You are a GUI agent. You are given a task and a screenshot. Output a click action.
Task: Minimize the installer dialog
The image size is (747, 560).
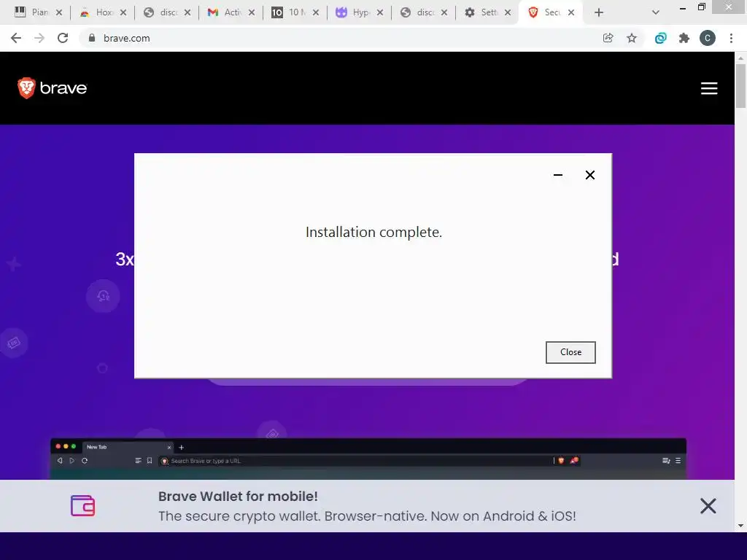558,175
